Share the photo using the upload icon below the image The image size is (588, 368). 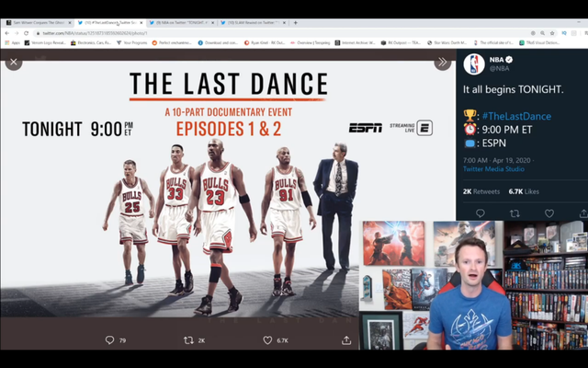[346, 340]
